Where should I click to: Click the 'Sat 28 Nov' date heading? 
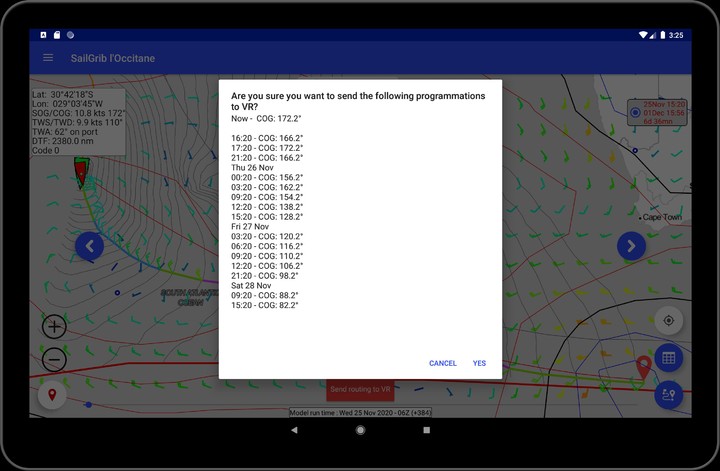point(251,286)
